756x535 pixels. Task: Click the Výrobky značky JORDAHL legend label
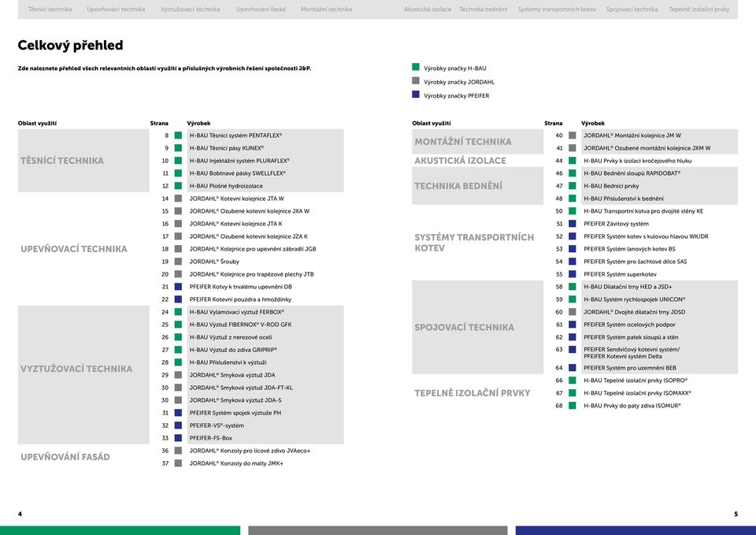point(459,82)
